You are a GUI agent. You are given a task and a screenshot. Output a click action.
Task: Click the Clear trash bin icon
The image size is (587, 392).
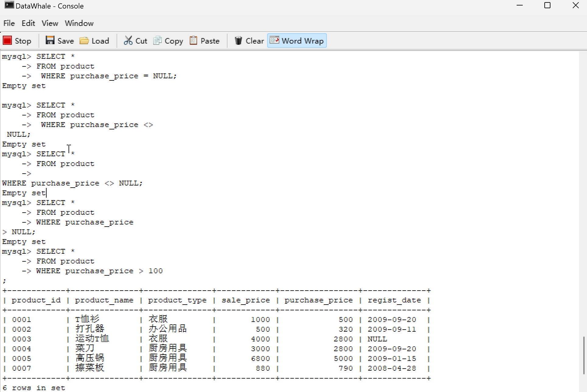238,41
